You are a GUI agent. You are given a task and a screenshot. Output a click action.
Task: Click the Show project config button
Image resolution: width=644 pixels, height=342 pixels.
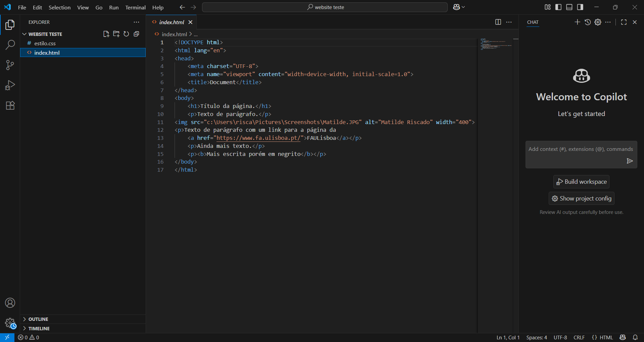[581, 198]
